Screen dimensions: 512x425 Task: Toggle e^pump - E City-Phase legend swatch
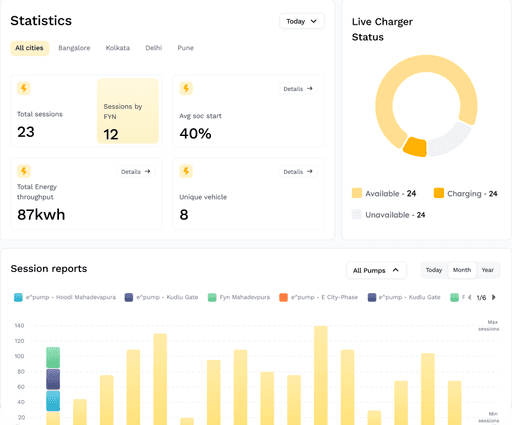283,297
